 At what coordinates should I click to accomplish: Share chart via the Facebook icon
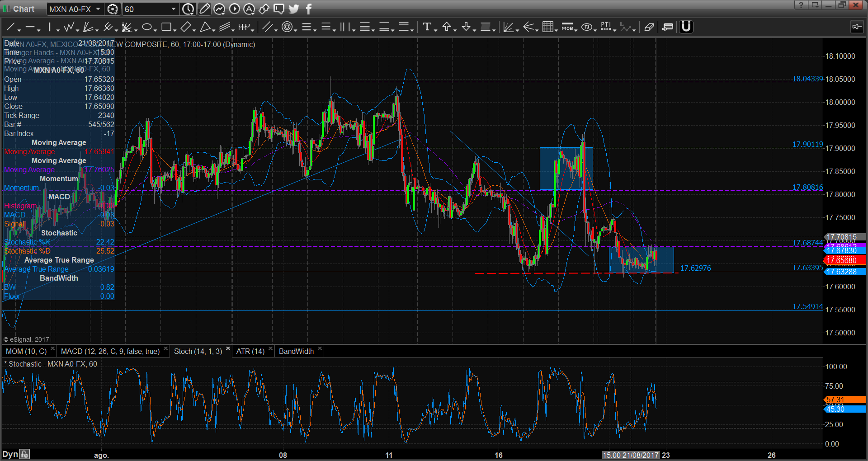coord(309,9)
